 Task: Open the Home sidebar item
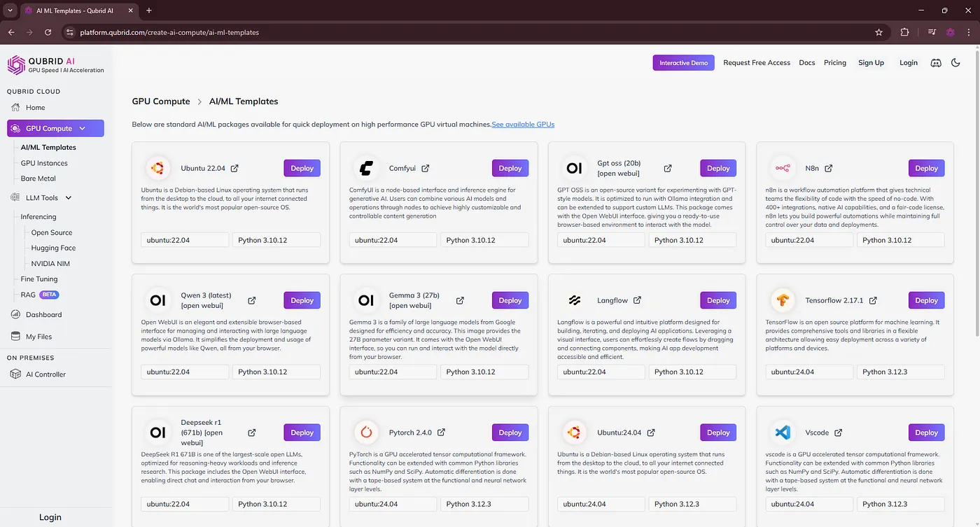coord(35,107)
